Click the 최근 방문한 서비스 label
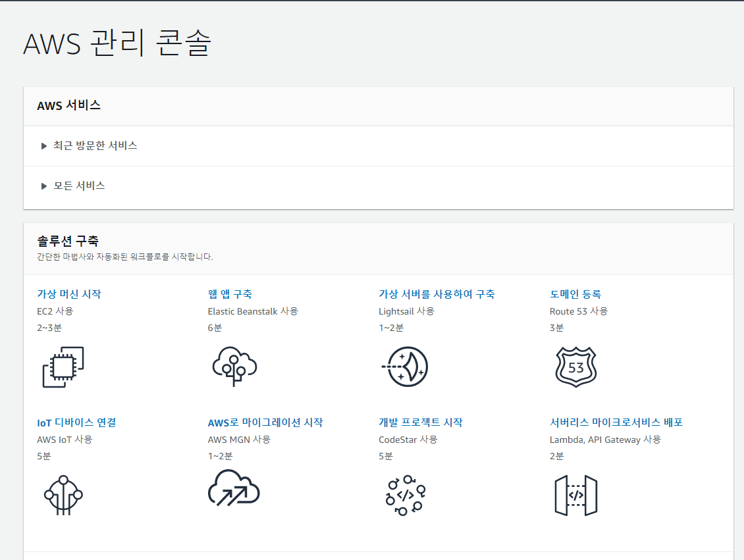Viewport: 744px width, 560px height. pyautogui.click(x=95, y=145)
